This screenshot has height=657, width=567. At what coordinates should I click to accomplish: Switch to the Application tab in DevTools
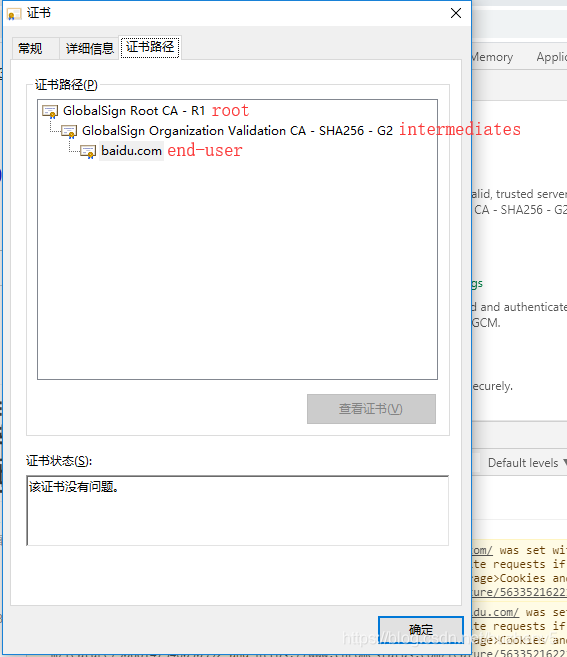pos(551,57)
